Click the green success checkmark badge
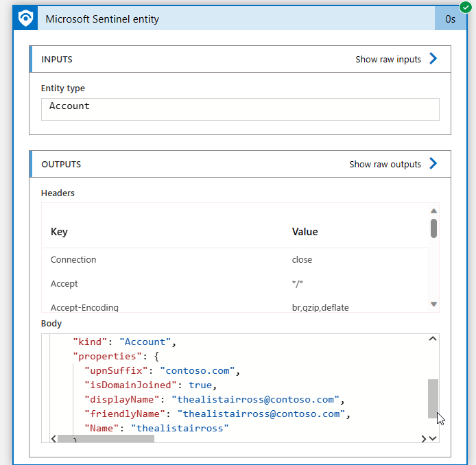Image resolution: width=476 pixels, height=465 pixels. click(x=465, y=7)
